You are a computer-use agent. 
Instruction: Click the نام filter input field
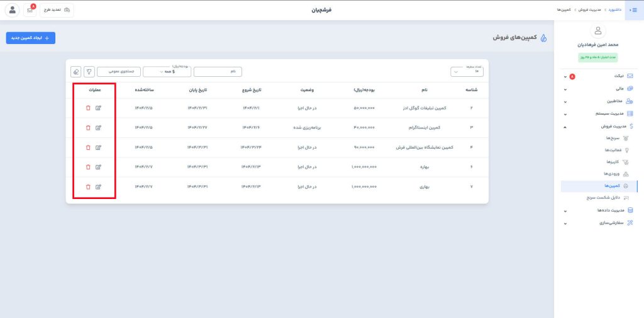click(x=218, y=72)
